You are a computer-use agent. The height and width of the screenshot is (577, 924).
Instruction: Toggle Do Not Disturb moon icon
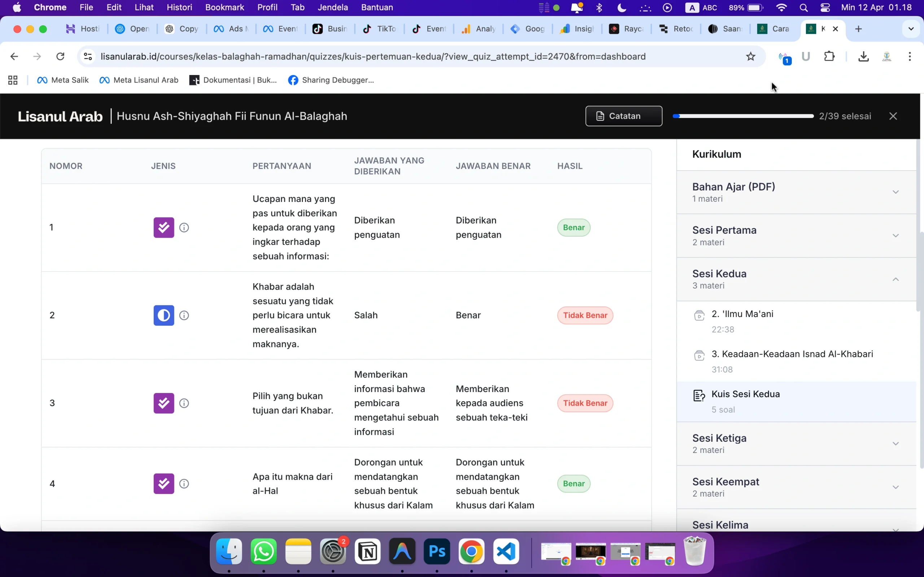(622, 8)
